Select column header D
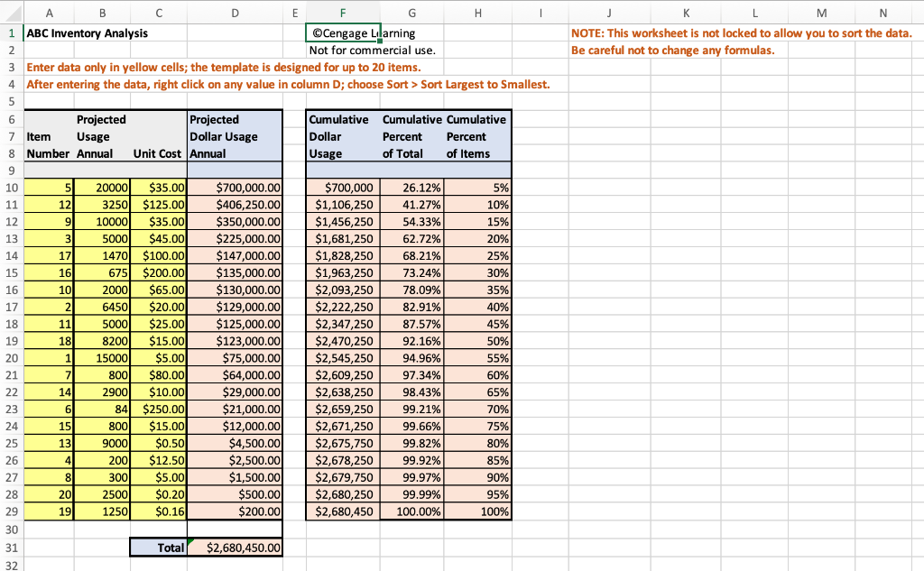Viewport: 924px width, 571px height. point(235,13)
